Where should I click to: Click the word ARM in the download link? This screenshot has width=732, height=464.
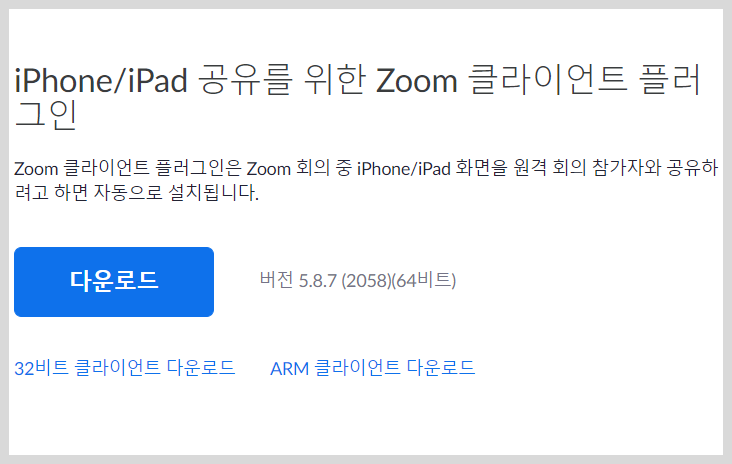point(289,369)
